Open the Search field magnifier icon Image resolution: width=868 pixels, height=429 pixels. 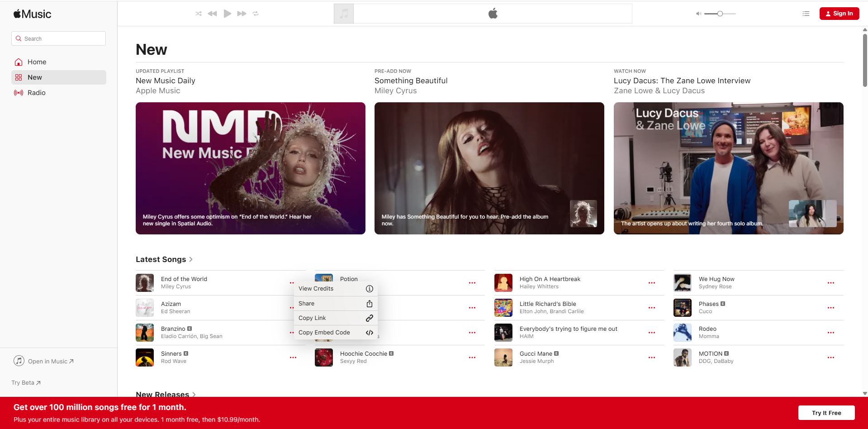[19, 38]
